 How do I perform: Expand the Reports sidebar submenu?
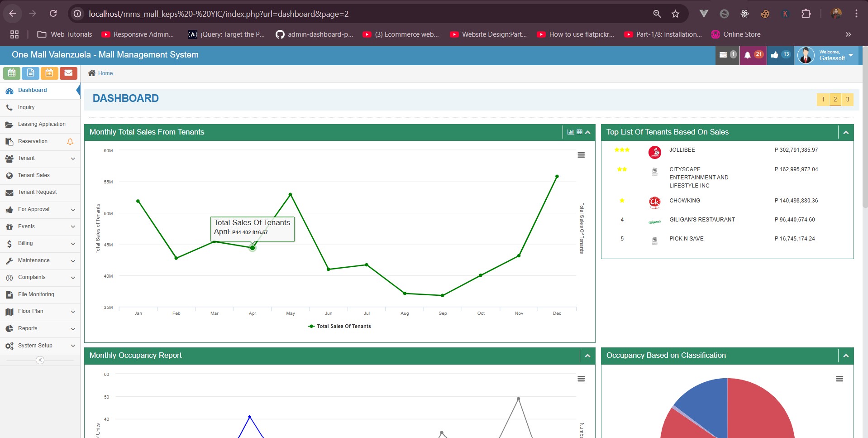(73, 329)
